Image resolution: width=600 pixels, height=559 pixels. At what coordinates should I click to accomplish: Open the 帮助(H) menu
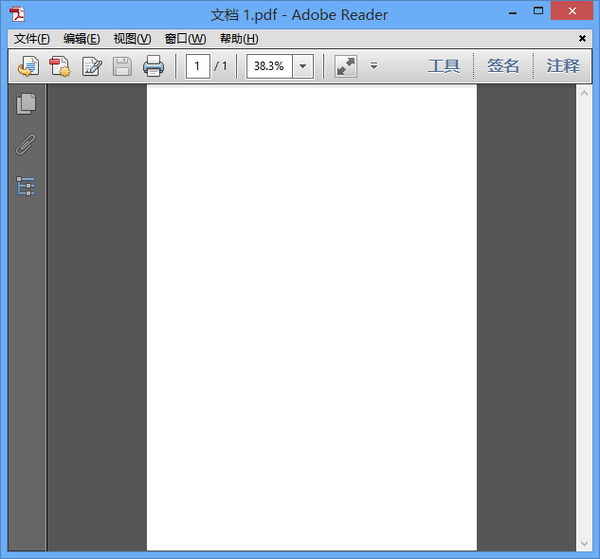[239, 39]
